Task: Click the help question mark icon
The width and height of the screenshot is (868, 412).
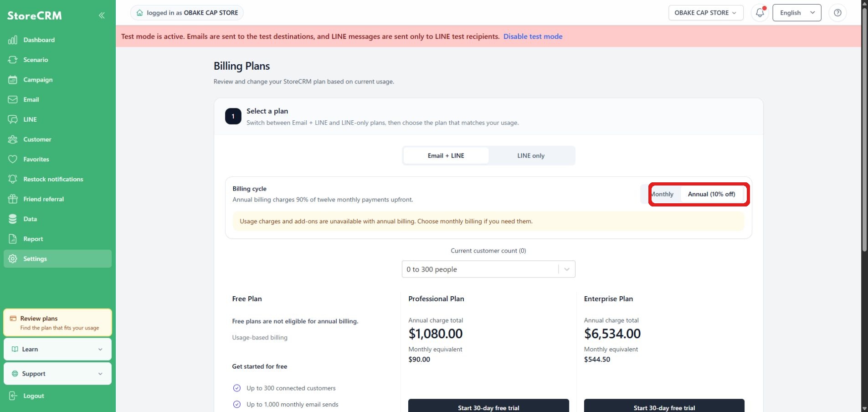Action: click(x=837, y=13)
